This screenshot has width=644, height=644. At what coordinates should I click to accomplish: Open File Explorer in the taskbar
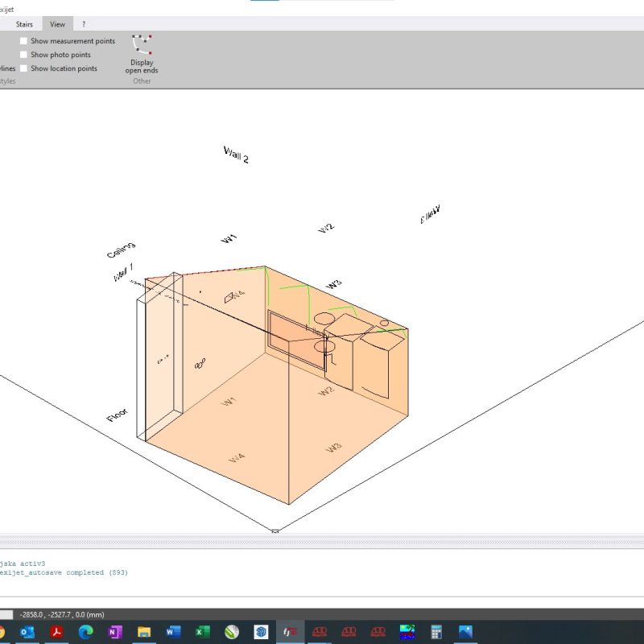[x=144, y=632]
